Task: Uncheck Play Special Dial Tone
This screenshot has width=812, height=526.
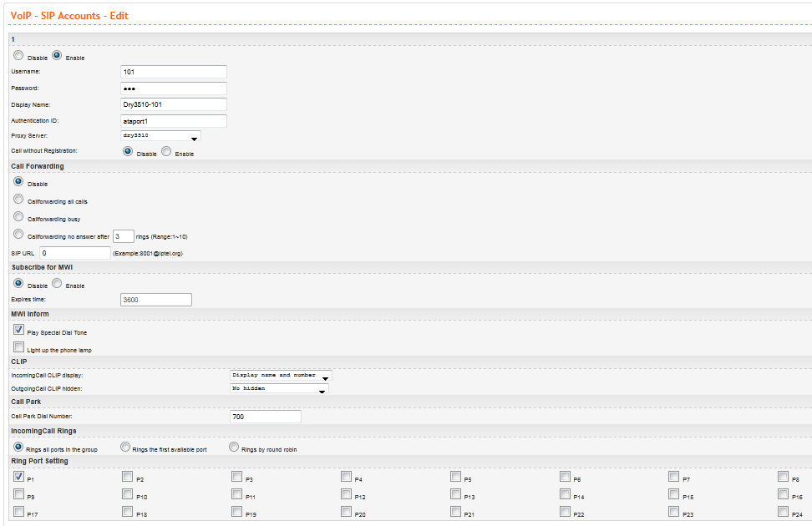Action: (18, 331)
